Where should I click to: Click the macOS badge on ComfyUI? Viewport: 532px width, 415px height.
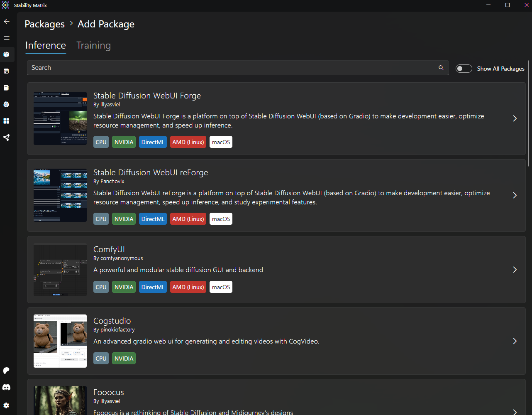coord(221,287)
